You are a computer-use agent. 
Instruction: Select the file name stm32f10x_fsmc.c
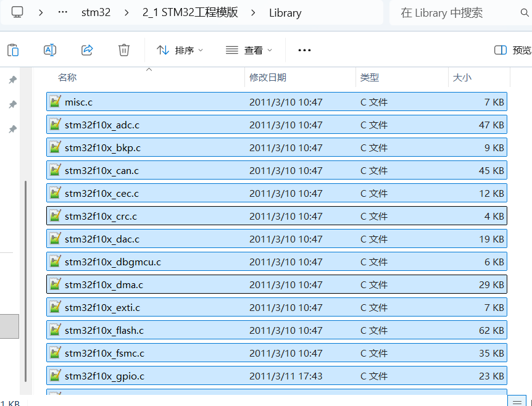[104, 353]
